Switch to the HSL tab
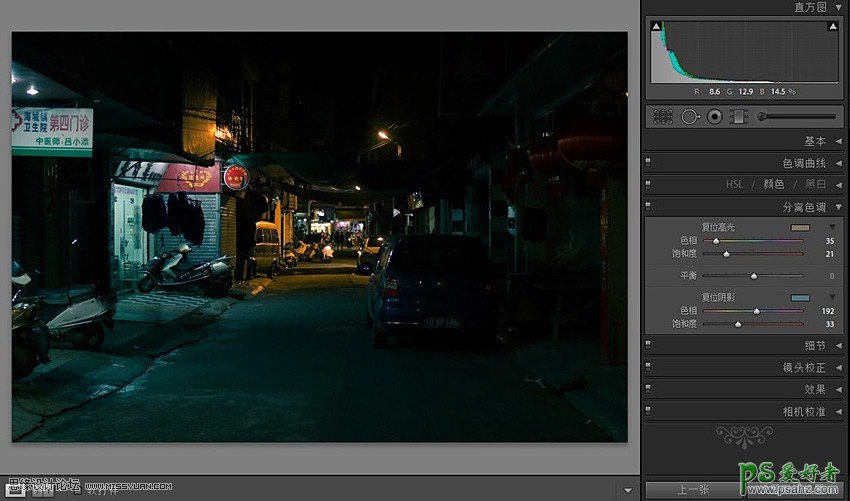This screenshot has width=850, height=501. click(x=737, y=185)
